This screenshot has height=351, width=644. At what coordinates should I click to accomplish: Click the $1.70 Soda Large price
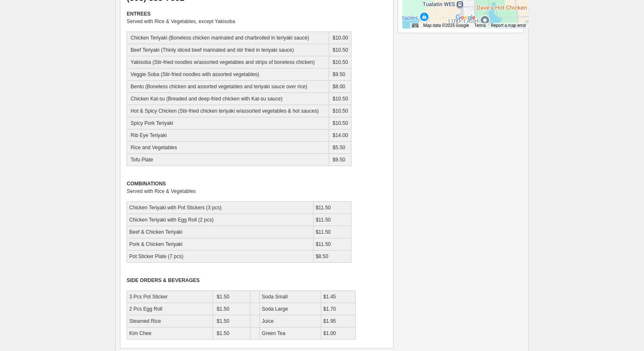click(x=330, y=309)
